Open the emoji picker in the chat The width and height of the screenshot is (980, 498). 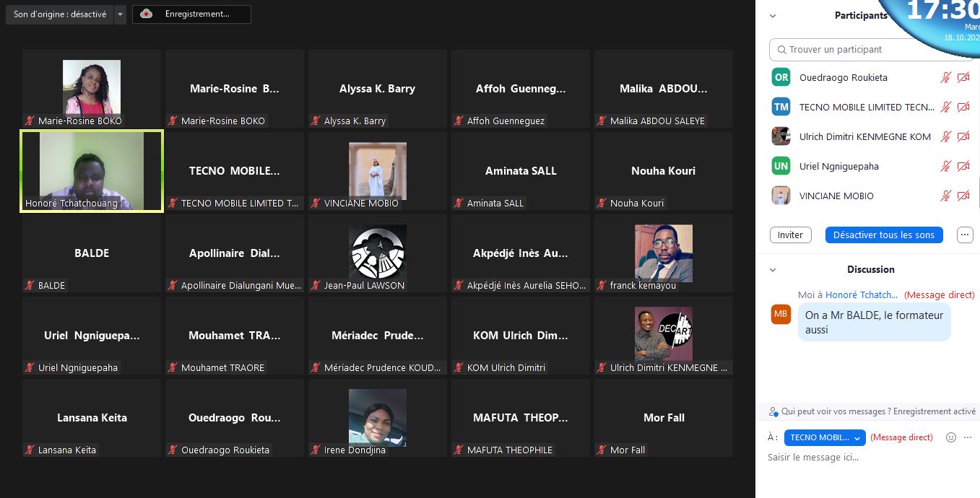[x=951, y=437]
